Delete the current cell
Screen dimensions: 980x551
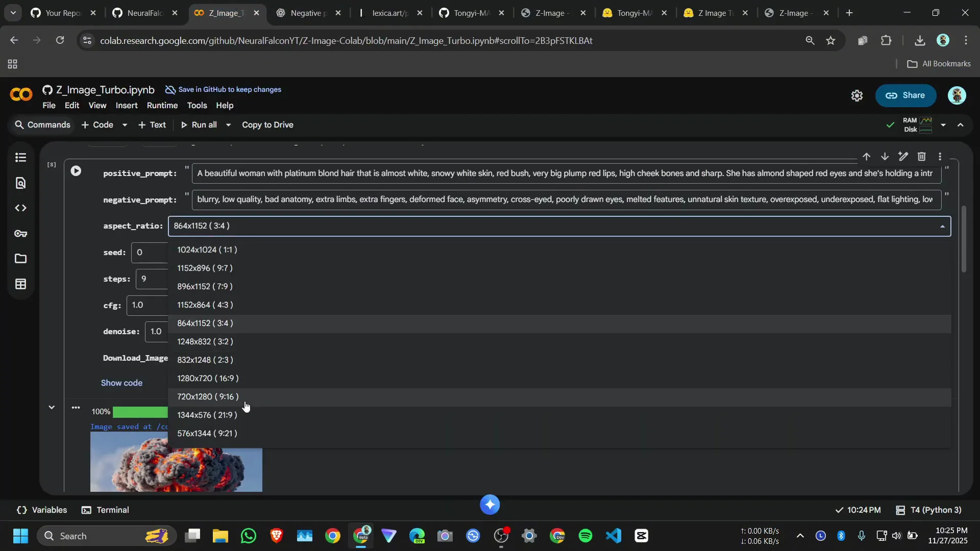pyautogui.click(x=922, y=157)
